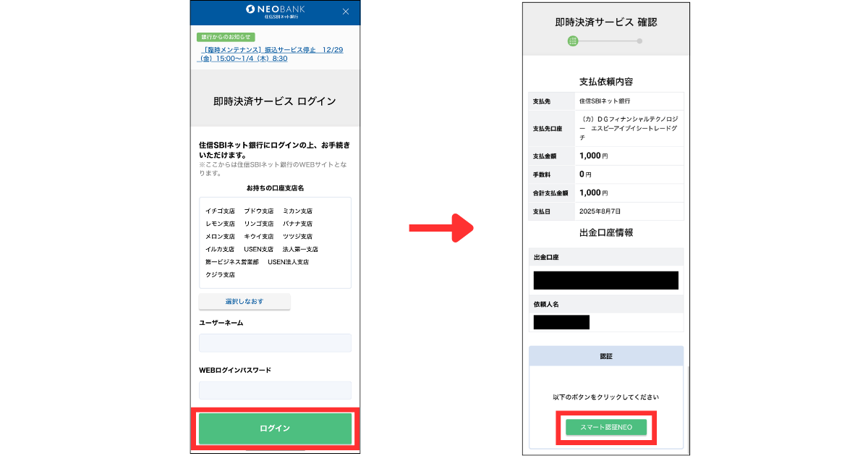868x456 pixels.
Task: Select the USEN法人支店 branch
Action: click(288, 262)
